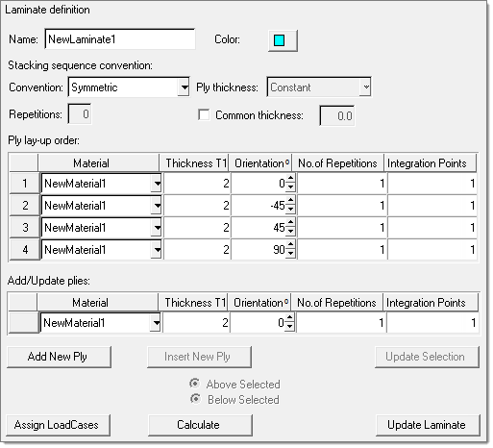The image size is (493, 448).
Task: Click No.of Repetitions cell of ply 3
Action: click(342, 228)
